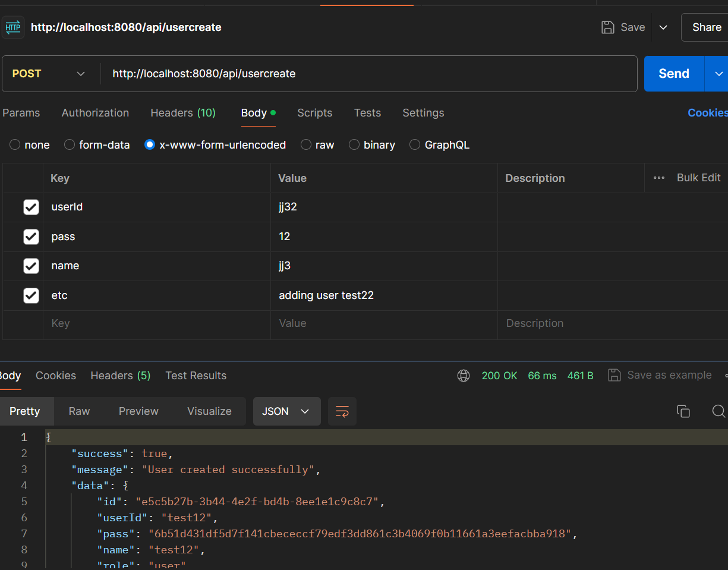Uncheck the pass row checkbox
This screenshot has width=728, height=570.
pyautogui.click(x=31, y=237)
